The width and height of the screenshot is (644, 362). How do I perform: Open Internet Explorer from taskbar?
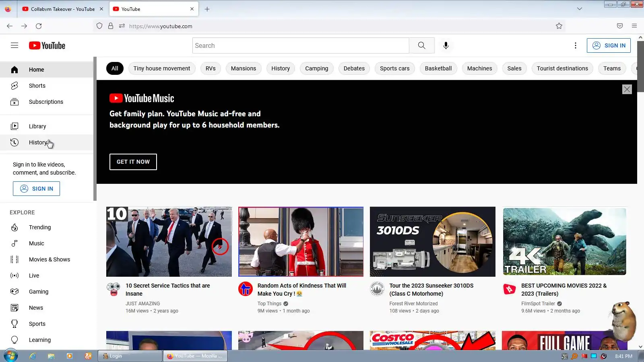coord(33,356)
